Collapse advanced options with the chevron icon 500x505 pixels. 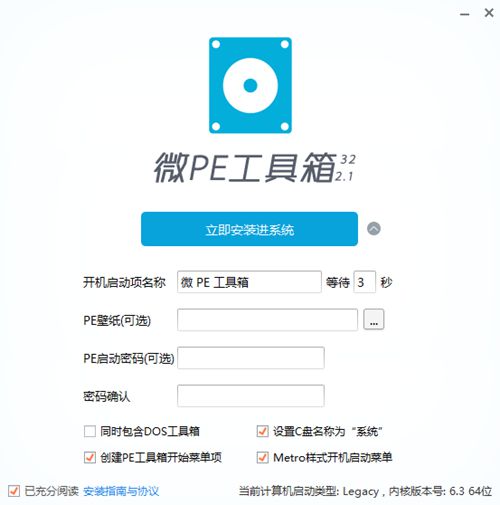[x=373, y=229]
